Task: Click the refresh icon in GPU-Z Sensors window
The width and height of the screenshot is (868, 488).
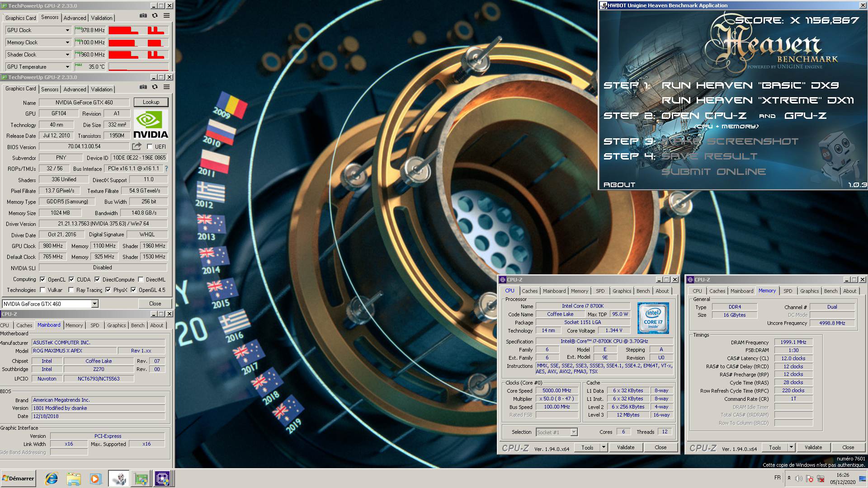Action: (155, 15)
